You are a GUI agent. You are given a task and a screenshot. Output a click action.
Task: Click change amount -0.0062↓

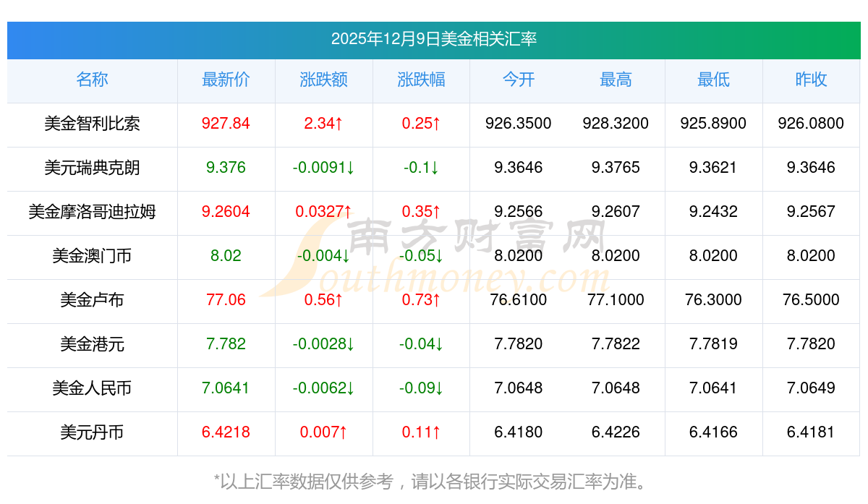click(323, 388)
